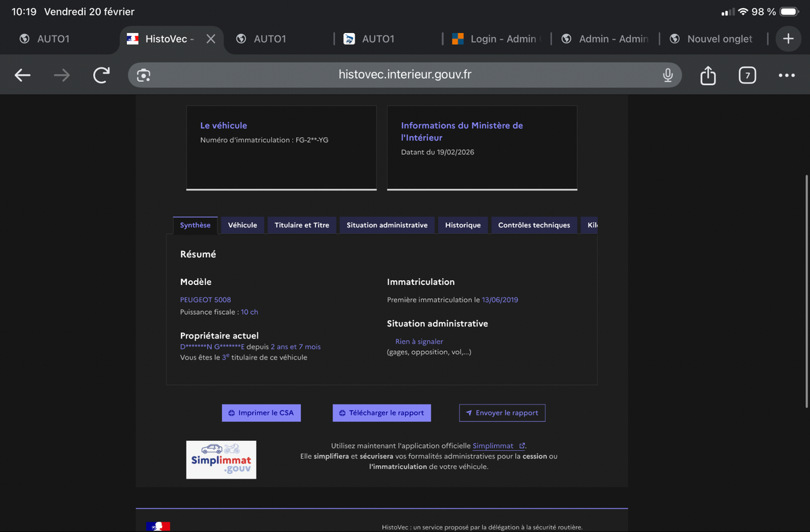810x532 pixels.
Task: Go back with the browser back arrow
Action: (23, 76)
